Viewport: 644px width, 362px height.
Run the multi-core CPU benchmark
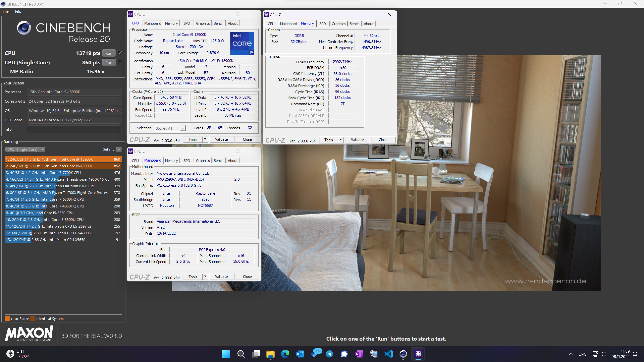[109, 53]
